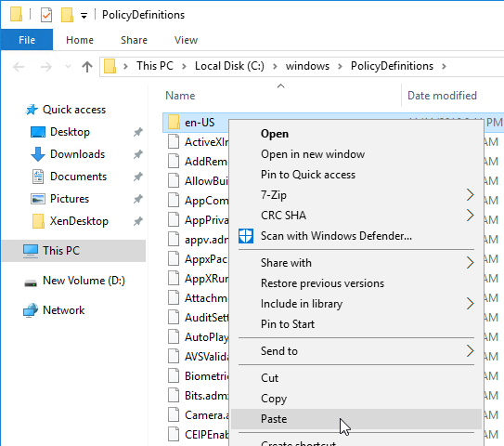Expand the CRC SHA submenu

[356, 216]
